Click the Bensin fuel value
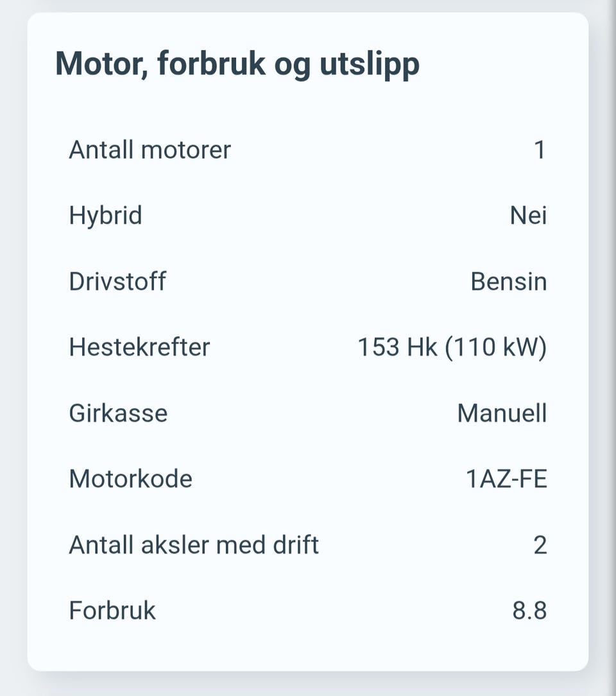The height and width of the screenshot is (696, 616). point(509,281)
